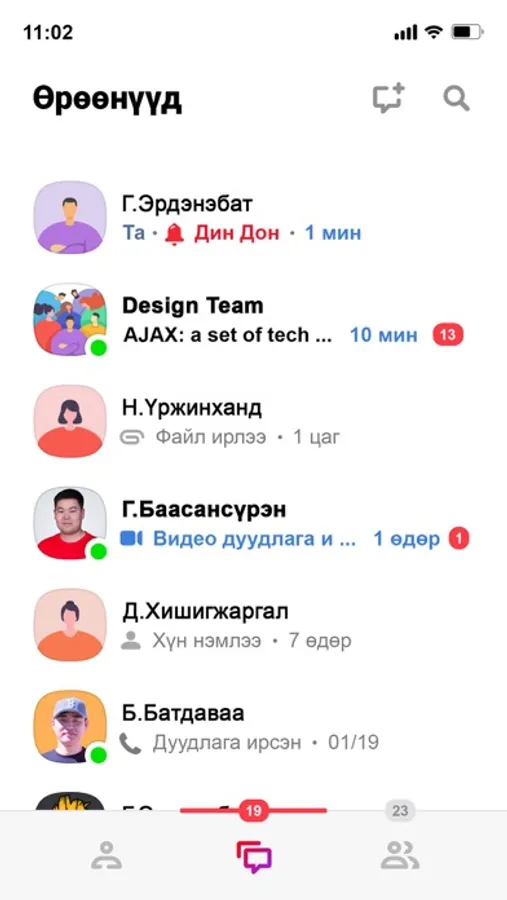Tap the 19 unread chats badge
Viewport: 507px width, 900px height.
253,811
